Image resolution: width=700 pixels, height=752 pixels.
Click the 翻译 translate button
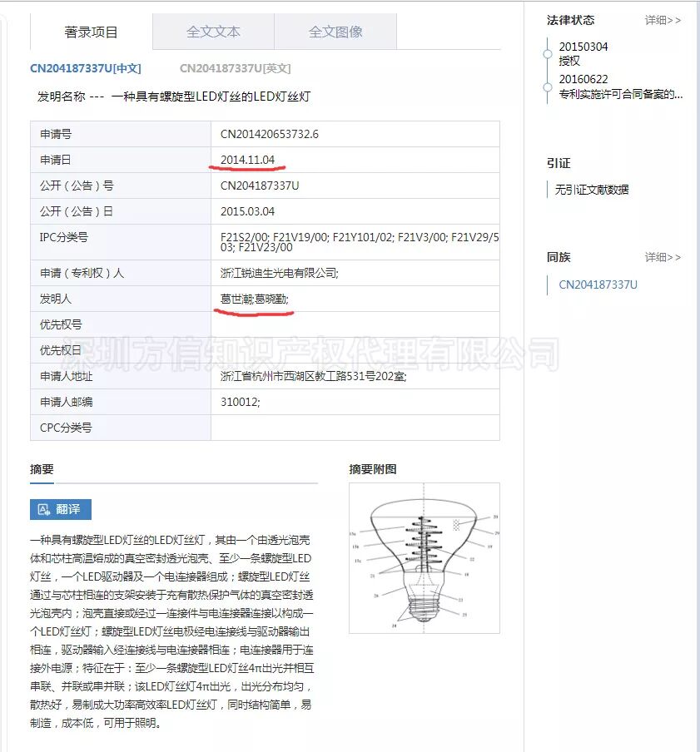click(61, 509)
